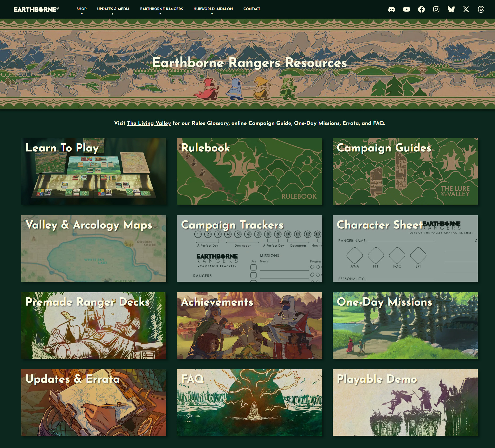Select the CONTACT menu item

coord(252,9)
